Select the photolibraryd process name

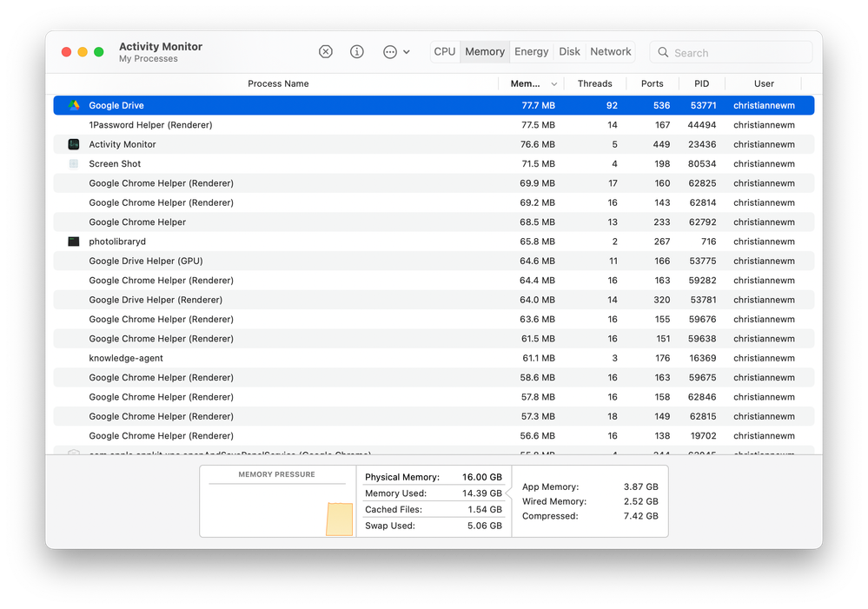[117, 242]
